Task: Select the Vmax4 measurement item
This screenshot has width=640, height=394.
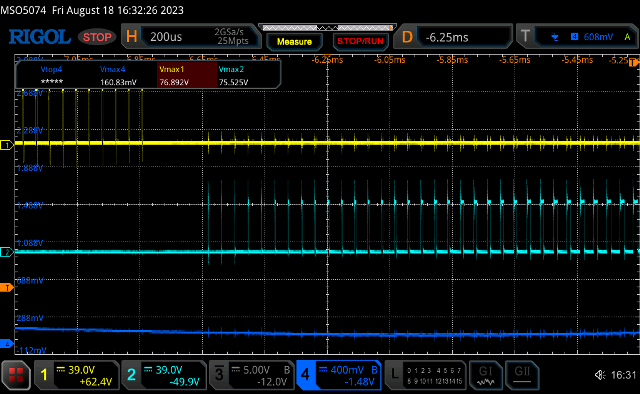Action: (x=118, y=76)
